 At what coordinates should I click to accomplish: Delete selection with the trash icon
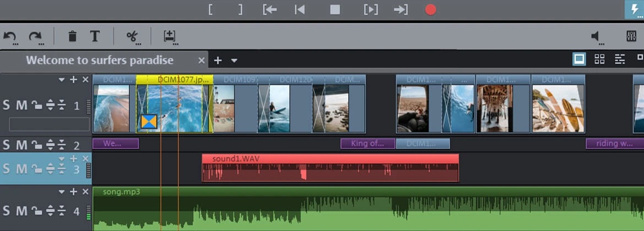pos(72,37)
